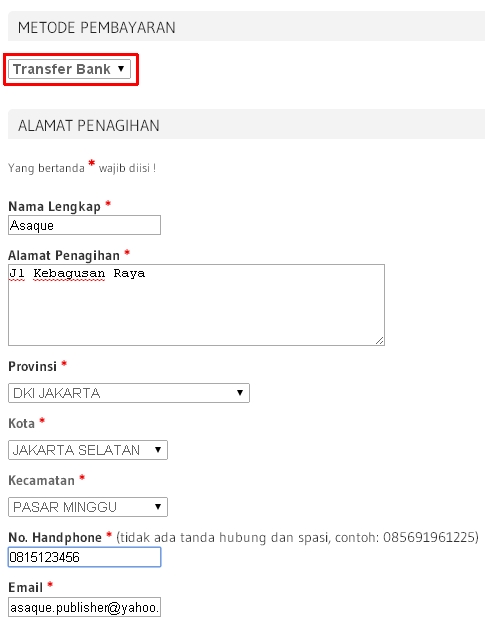Click the Nama Lengkap field label
The image size is (485, 624).
(x=55, y=207)
